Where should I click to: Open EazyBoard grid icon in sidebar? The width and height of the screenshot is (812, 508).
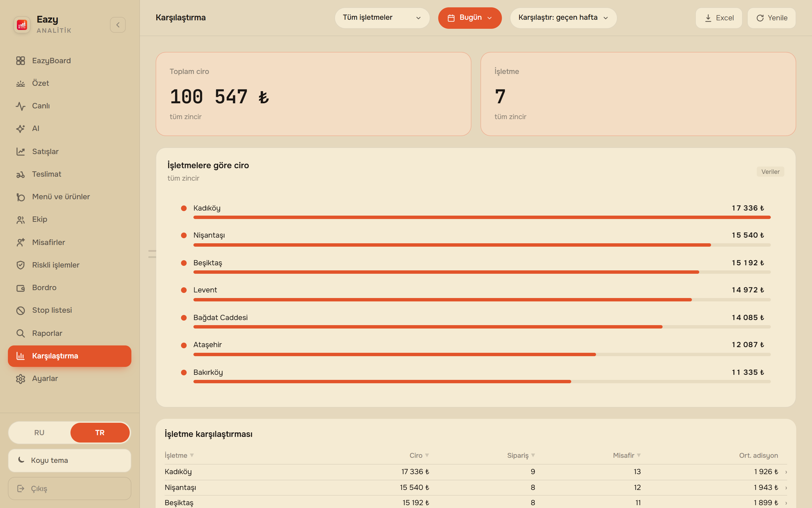[x=21, y=61]
